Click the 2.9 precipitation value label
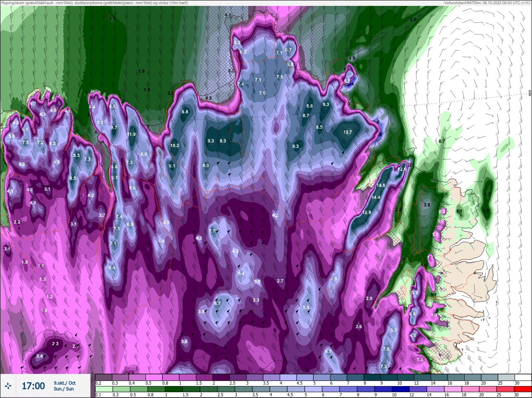The height and width of the screenshot is (398, 532). 369,299
